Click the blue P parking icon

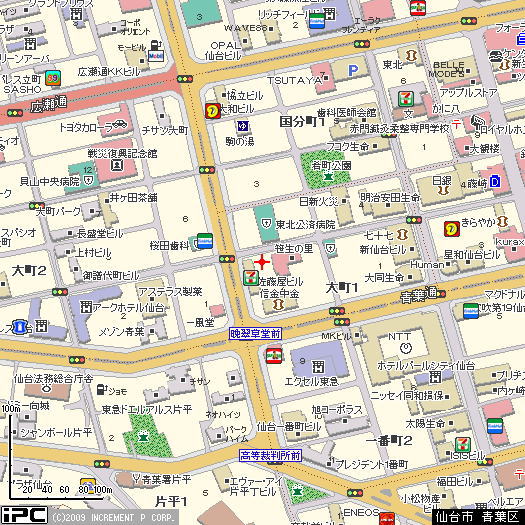point(353,71)
